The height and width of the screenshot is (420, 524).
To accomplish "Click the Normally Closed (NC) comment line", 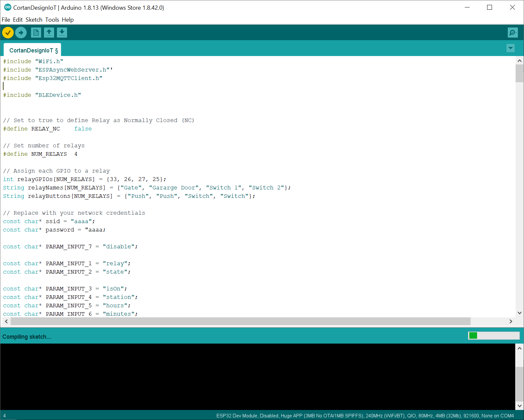I will click(99, 120).
